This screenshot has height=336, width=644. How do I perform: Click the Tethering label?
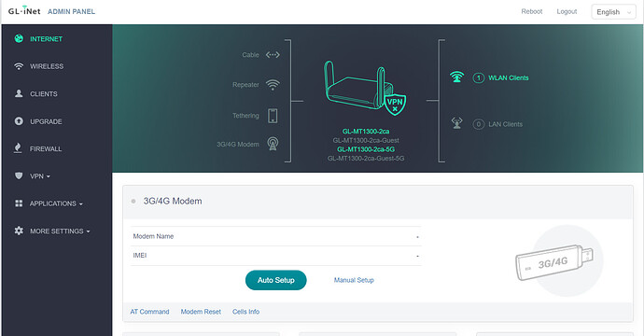pyautogui.click(x=245, y=116)
